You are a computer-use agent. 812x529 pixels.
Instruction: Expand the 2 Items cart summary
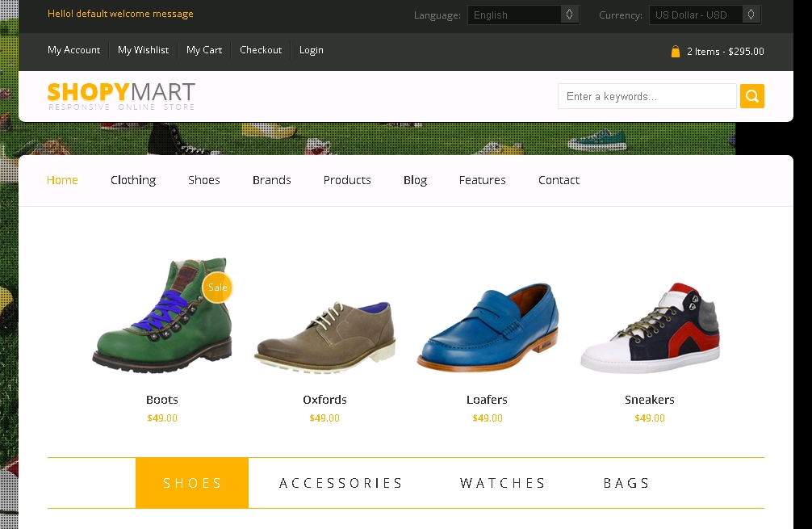pos(725,52)
